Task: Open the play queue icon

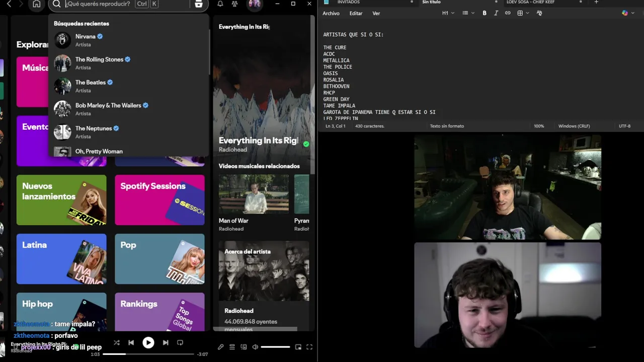Action: (x=232, y=347)
